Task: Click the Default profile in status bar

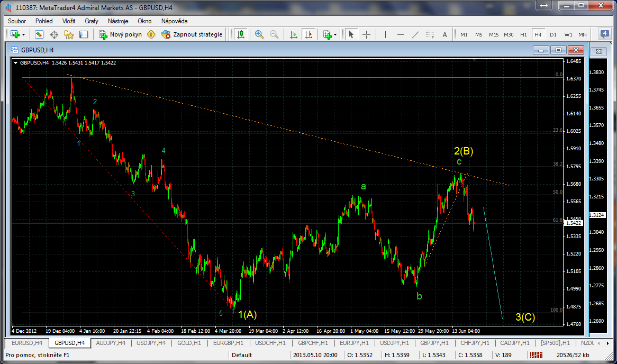Action: 242,355
